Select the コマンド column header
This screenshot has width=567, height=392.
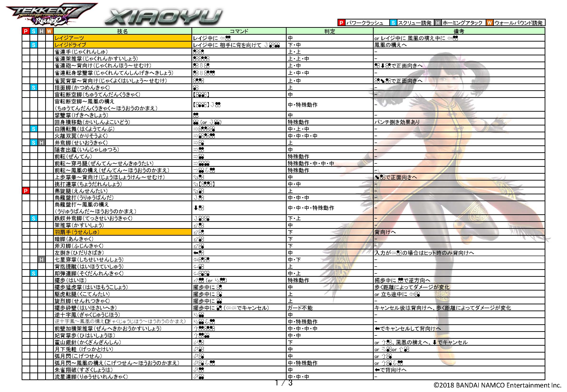coord(239,31)
